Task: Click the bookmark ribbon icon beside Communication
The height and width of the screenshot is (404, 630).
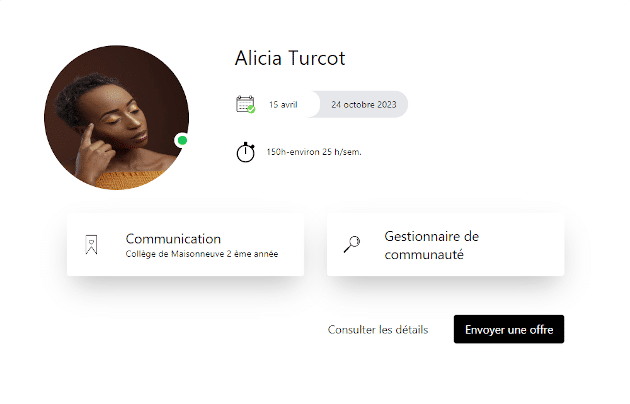Action: tap(92, 245)
